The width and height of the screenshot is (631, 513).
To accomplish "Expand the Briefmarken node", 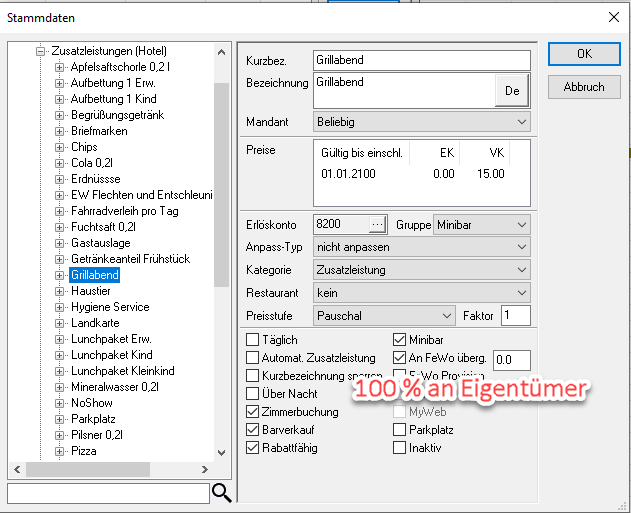I will (59, 132).
